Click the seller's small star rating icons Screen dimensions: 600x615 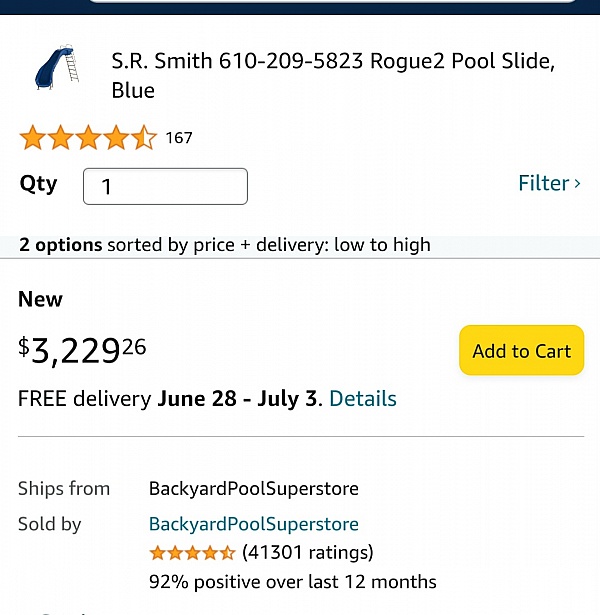(192, 552)
